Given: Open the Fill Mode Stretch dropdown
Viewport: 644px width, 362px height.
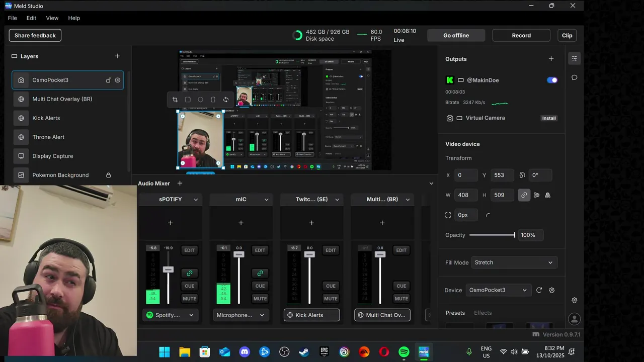Looking at the screenshot, I should click(514, 262).
